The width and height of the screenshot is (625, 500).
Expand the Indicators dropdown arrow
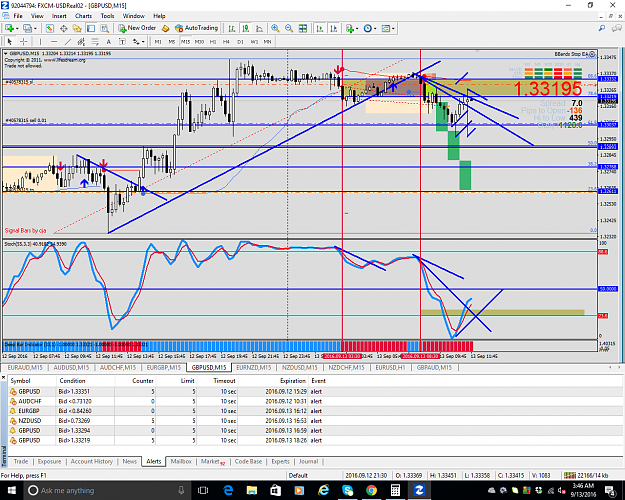[x=357, y=29]
